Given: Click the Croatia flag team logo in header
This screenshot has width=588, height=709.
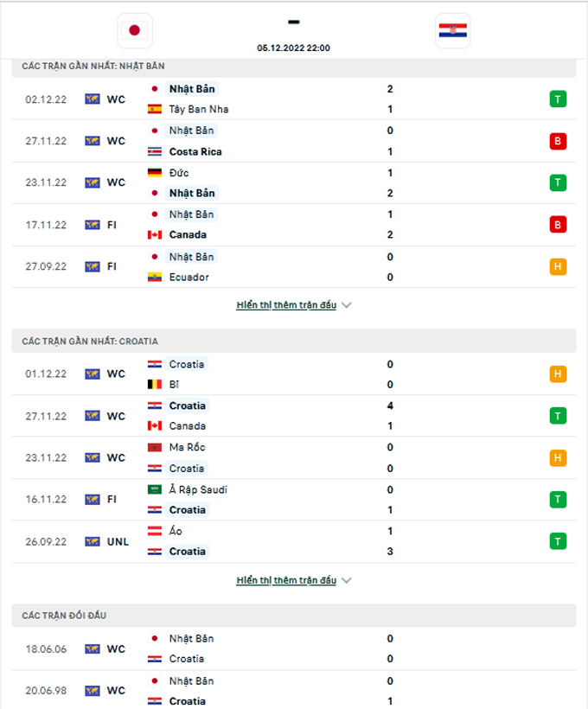Looking at the screenshot, I should pos(453,30).
